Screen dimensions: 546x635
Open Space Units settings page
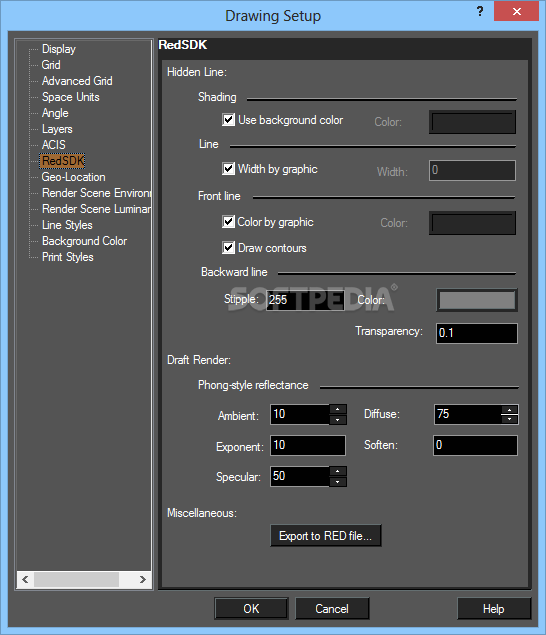70,97
